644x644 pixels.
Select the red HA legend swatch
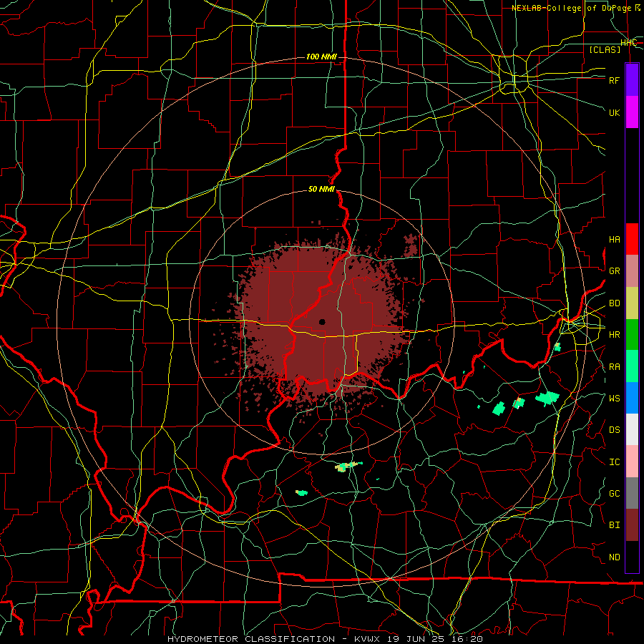(x=632, y=239)
